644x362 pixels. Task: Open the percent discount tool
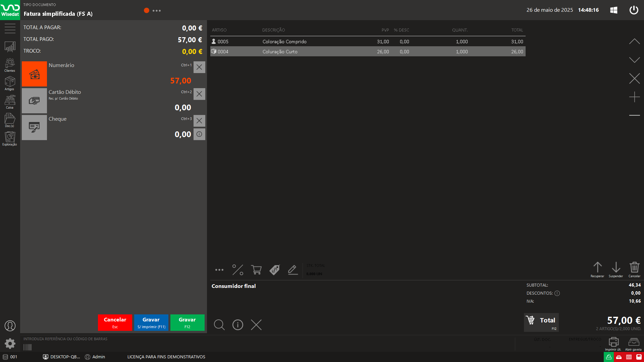[237, 270]
